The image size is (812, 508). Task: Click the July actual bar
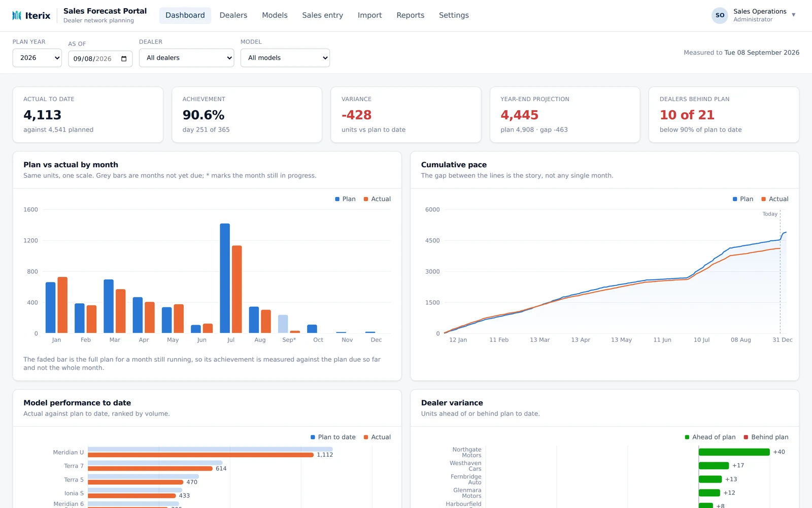pyautogui.click(x=237, y=290)
